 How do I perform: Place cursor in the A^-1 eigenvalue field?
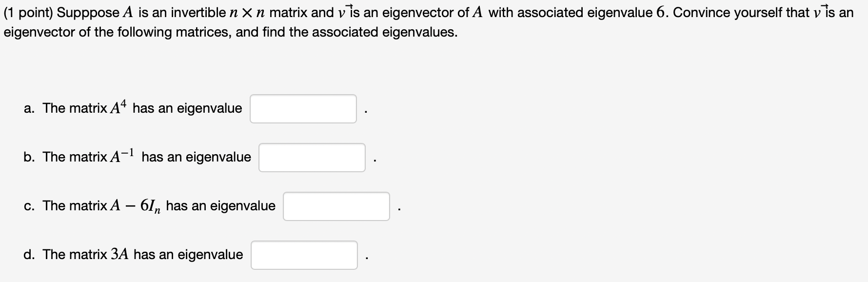click(x=312, y=157)
